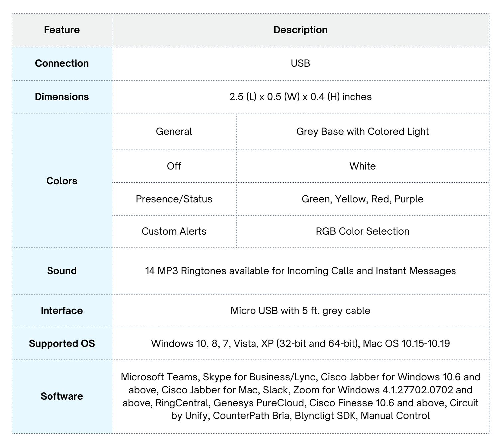Select the Colors row label
The image size is (504, 447).
pyautogui.click(x=62, y=181)
